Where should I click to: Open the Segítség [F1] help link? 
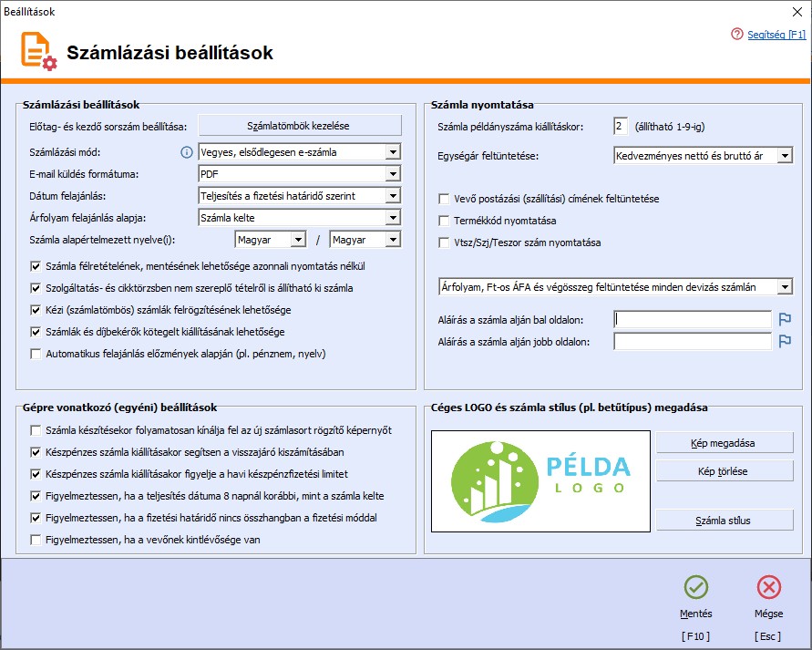tap(776, 34)
